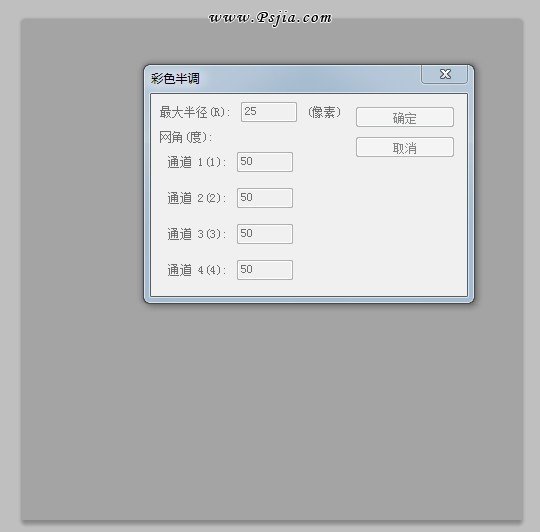The width and height of the screenshot is (540, 532).
Task: Close the 彩色半调 dialog with X
Action: point(444,74)
